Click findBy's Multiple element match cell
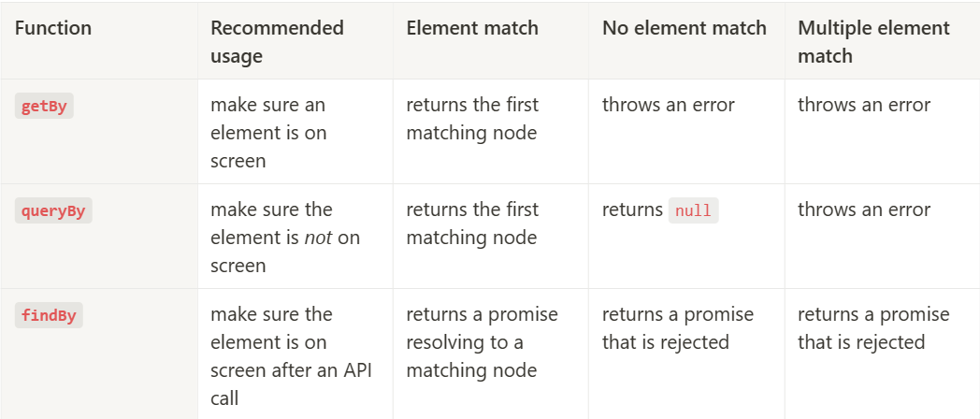Screen dimensions: 980x419 [872, 327]
